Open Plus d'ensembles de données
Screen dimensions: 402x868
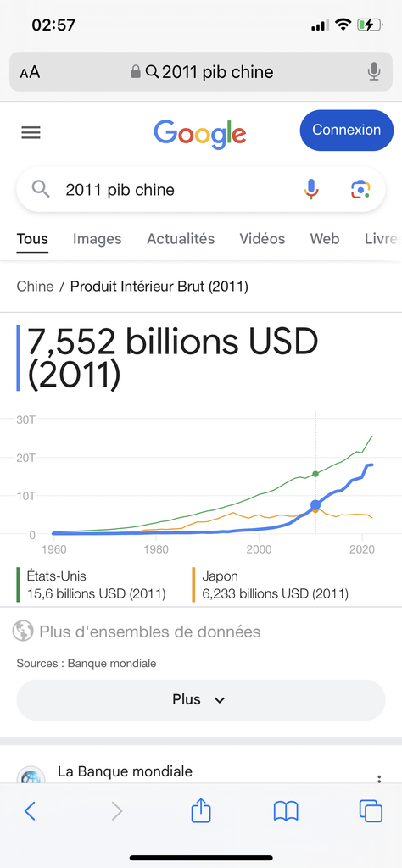pyautogui.click(x=149, y=631)
